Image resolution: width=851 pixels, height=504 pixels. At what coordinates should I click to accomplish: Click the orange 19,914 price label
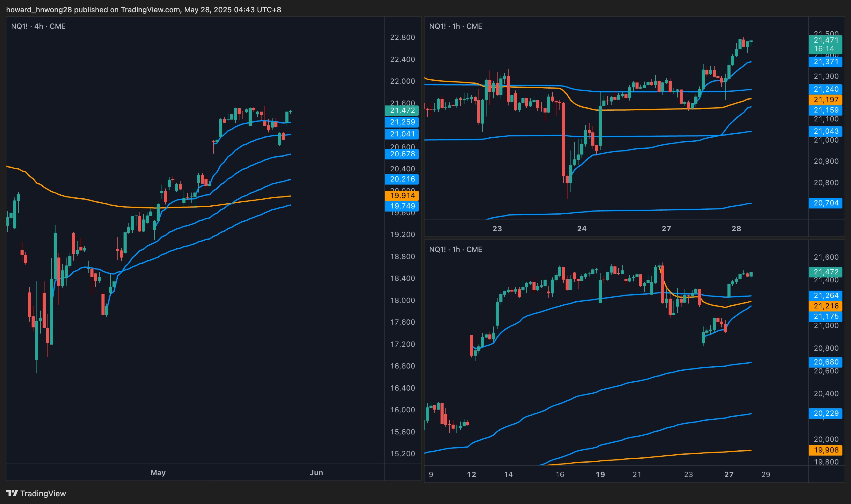[x=402, y=196]
